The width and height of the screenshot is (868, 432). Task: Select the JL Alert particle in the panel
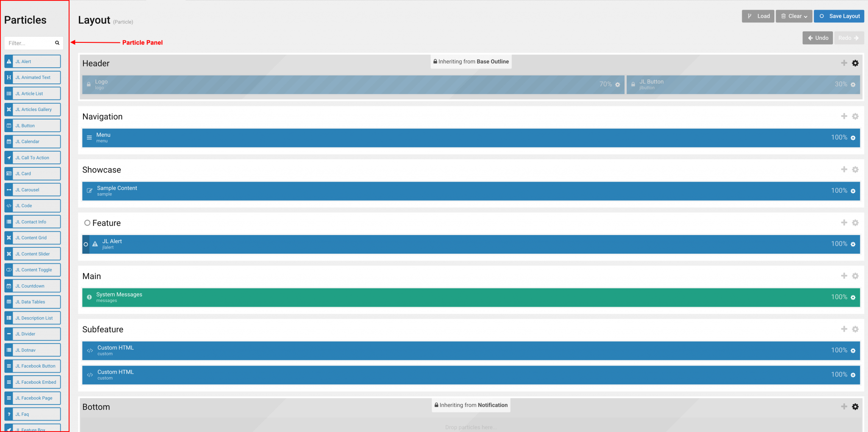tap(32, 61)
